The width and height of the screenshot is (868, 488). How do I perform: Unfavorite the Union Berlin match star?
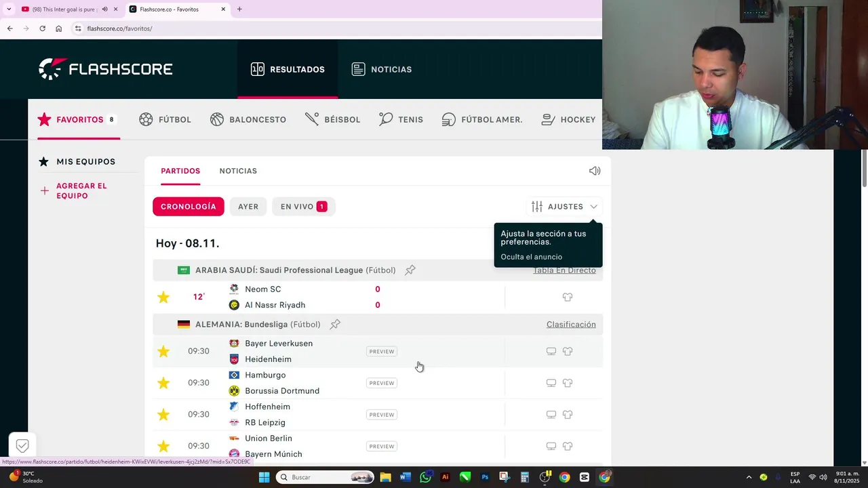(163, 446)
